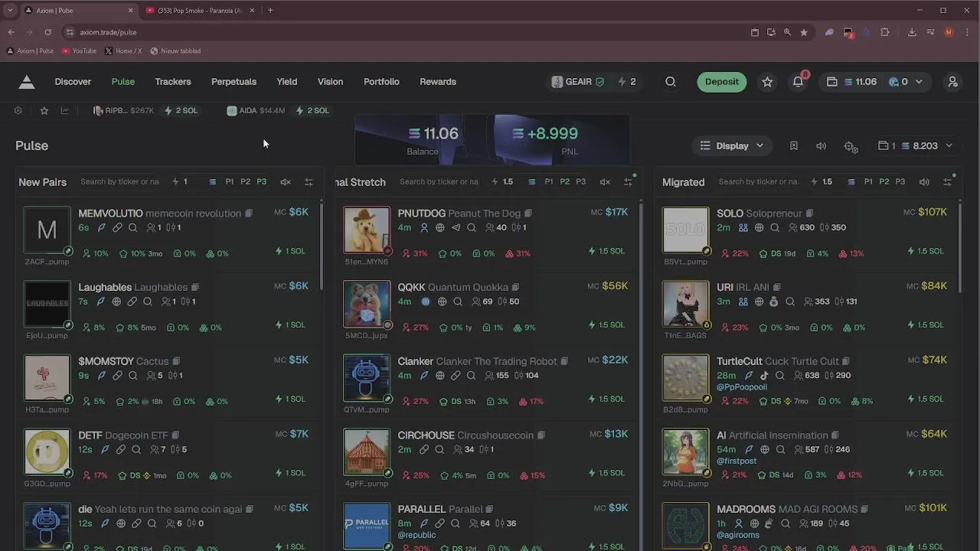This screenshot has width=980, height=551.
Task: Click the search icon on URI row
Action: pos(789,302)
